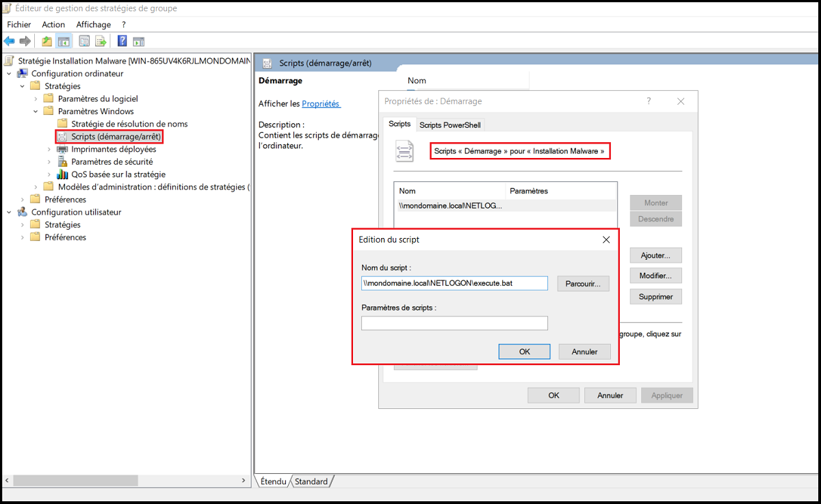Switch to the Scripts PowerShell tab
The width and height of the screenshot is (821, 504).
pos(449,125)
